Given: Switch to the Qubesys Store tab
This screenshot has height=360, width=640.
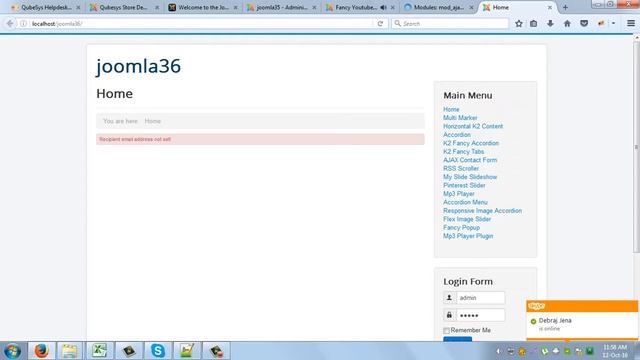Looking at the screenshot, I should pos(124,7).
